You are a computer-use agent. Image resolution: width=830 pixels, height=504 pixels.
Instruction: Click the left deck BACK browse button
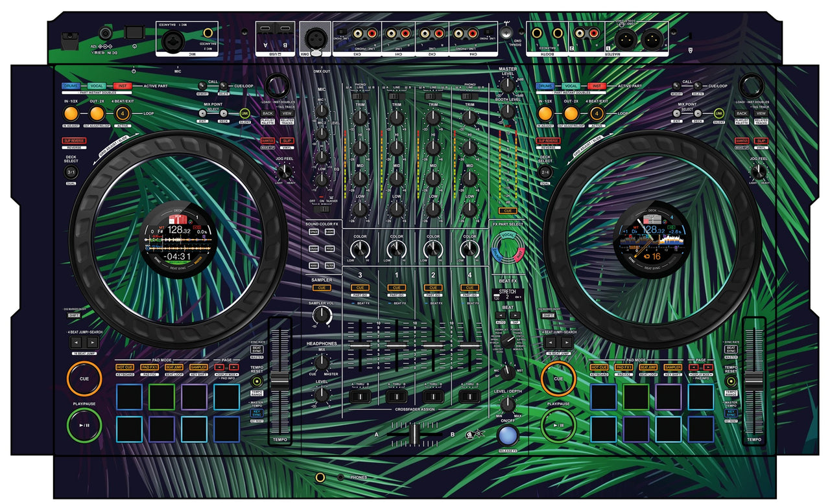click(267, 113)
